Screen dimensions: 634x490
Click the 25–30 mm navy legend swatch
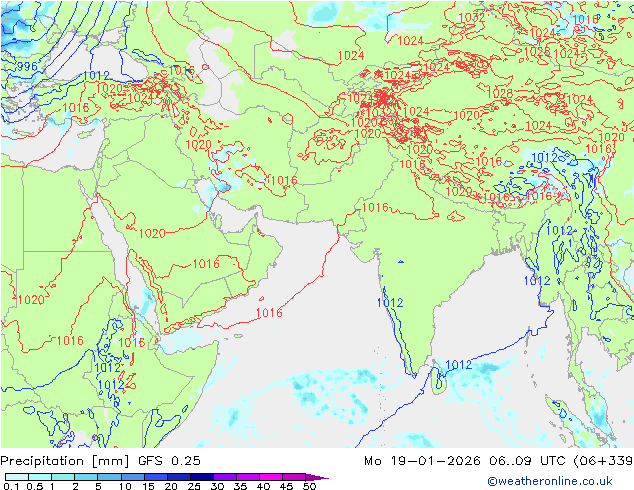202,477
